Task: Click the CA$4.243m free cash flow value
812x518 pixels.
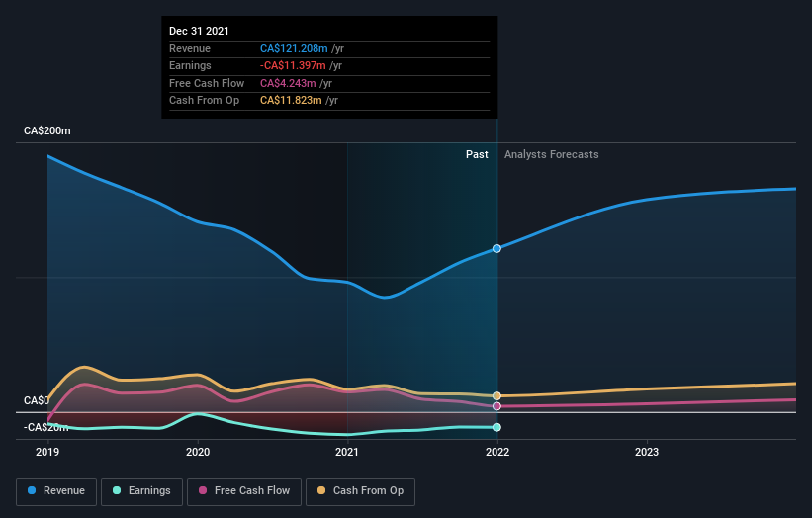Action: pos(288,83)
